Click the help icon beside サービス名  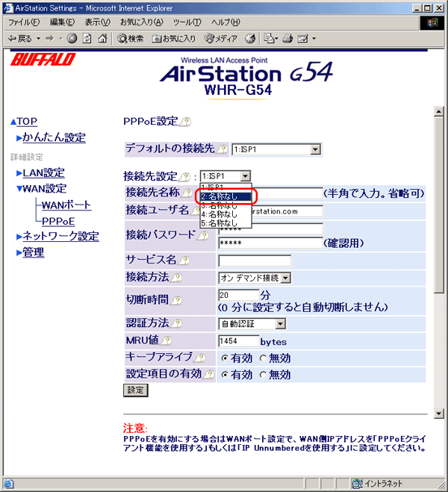click(x=184, y=261)
